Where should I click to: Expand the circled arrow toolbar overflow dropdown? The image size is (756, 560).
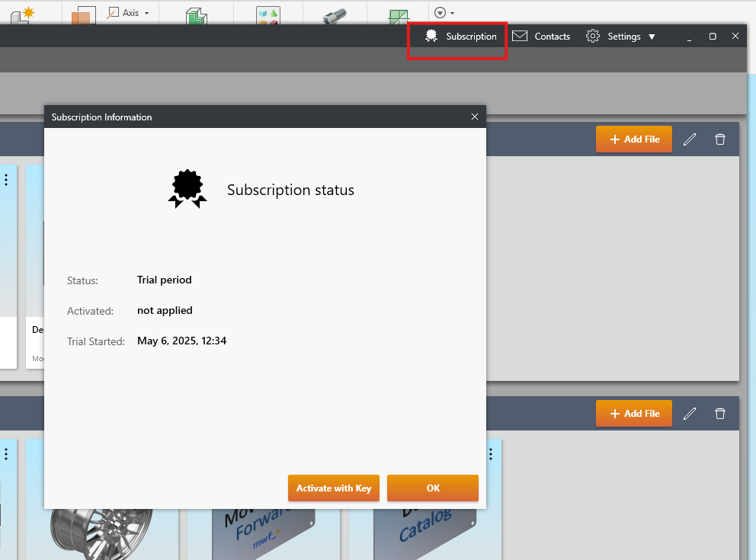[x=444, y=13]
